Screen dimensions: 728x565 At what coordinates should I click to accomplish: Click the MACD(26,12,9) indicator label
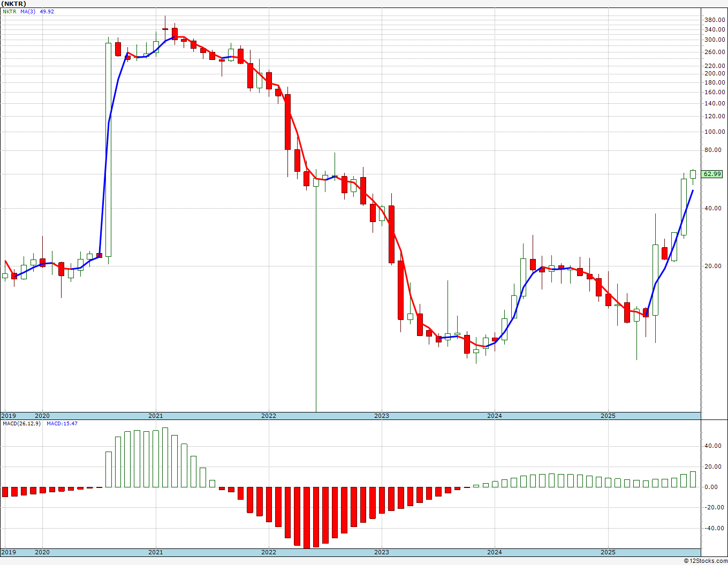[21, 423]
